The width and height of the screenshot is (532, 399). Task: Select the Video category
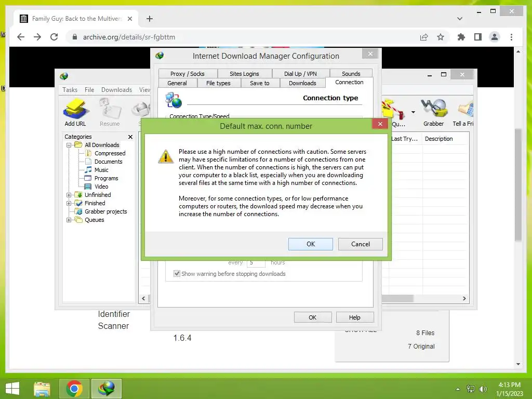tap(101, 187)
